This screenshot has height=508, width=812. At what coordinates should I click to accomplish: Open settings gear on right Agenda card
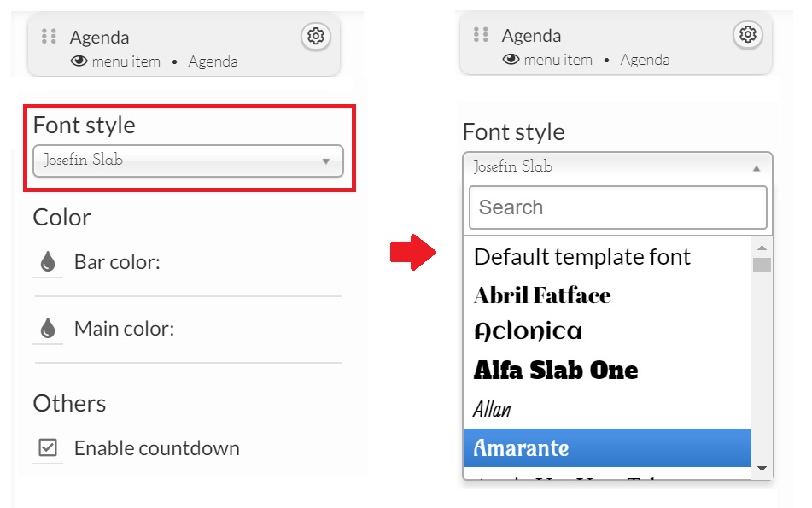coord(748,35)
